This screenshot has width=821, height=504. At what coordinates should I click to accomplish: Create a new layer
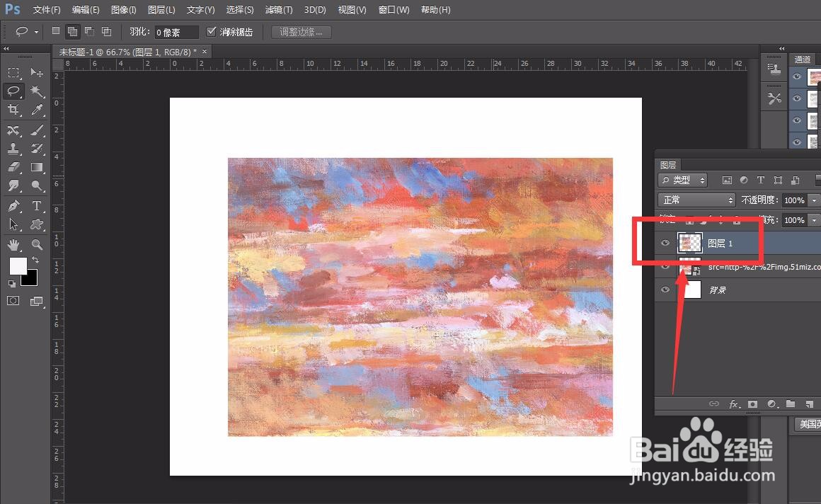pyautogui.click(x=810, y=404)
